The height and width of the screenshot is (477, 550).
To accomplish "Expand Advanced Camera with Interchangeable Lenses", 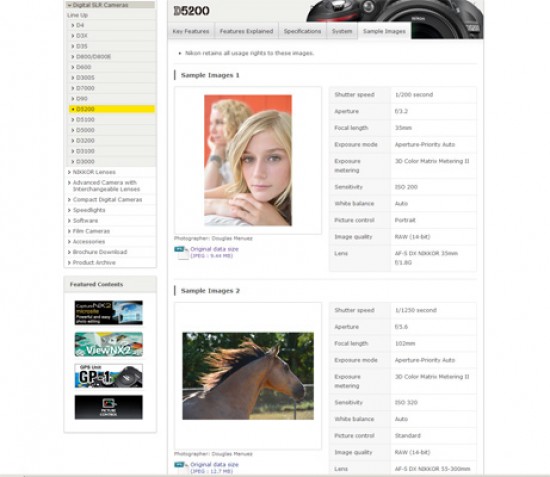I will 106,186.
